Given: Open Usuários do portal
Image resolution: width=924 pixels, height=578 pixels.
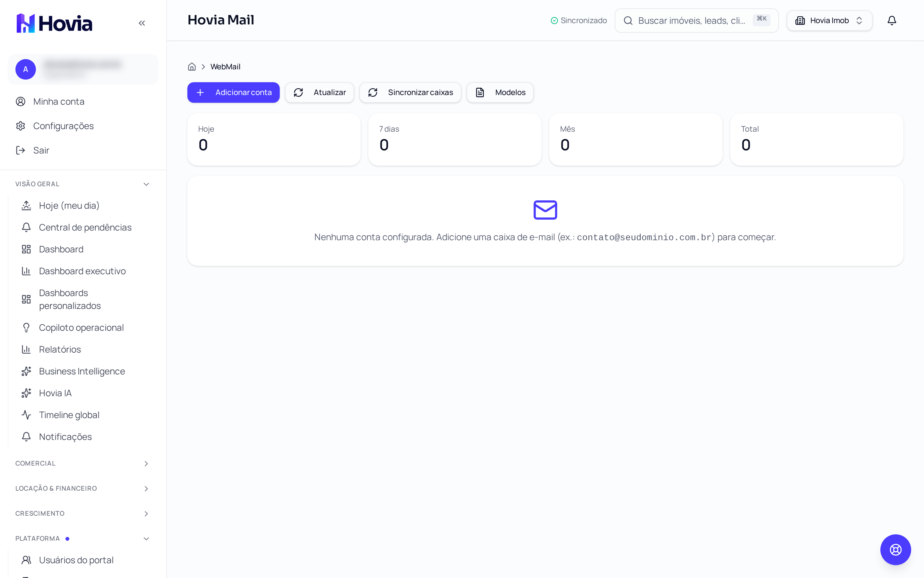Looking at the screenshot, I should click(86, 560).
